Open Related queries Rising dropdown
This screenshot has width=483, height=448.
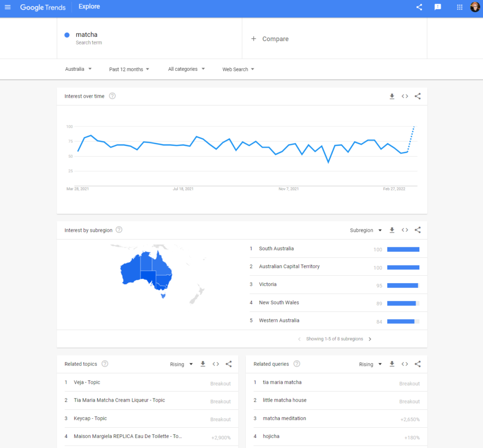tap(370, 364)
